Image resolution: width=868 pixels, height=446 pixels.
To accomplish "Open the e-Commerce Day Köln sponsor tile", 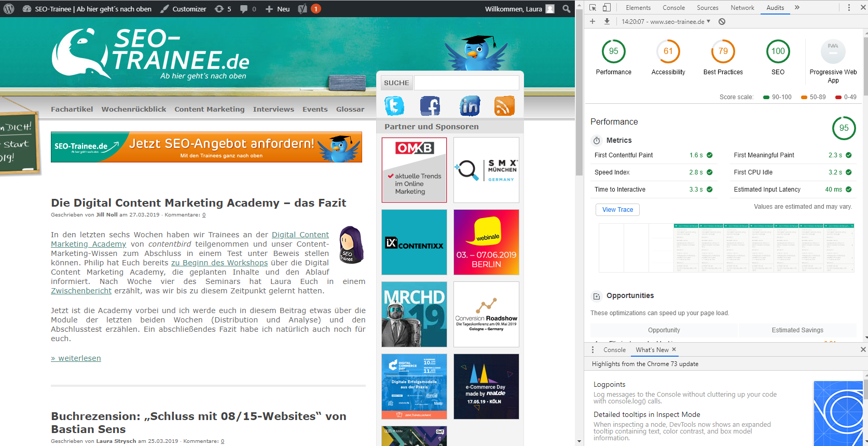I will (x=486, y=386).
